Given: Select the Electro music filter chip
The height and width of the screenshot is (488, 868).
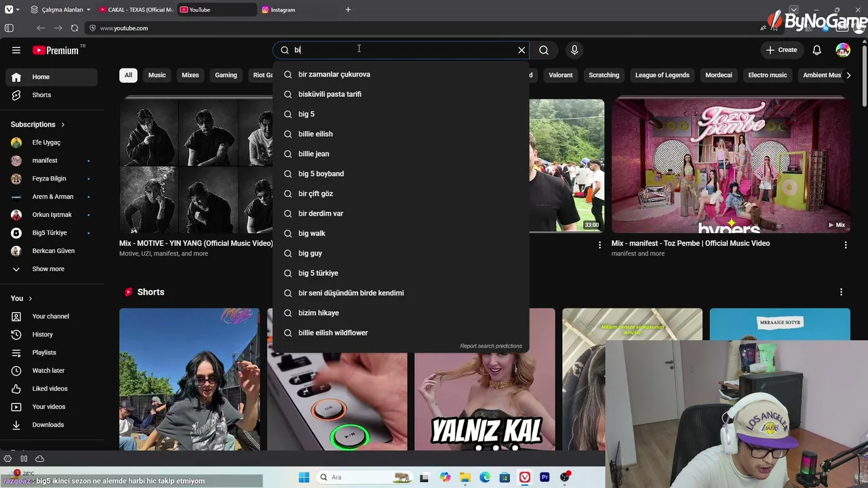Looking at the screenshot, I should coord(768,75).
